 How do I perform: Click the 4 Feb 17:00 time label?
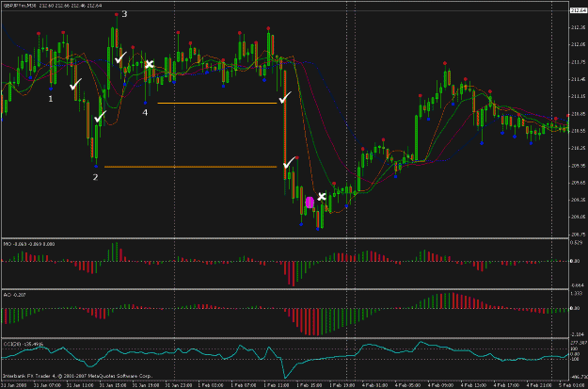(508, 385)
